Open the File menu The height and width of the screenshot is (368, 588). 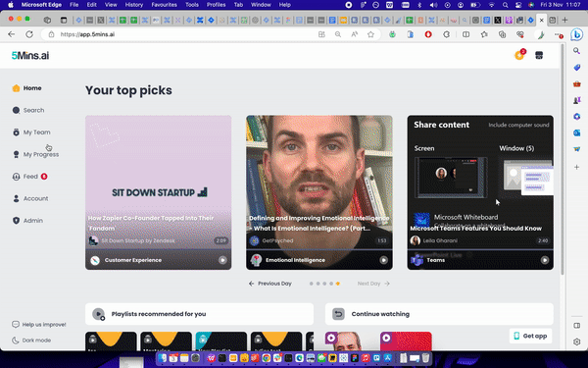coord(73,5)
